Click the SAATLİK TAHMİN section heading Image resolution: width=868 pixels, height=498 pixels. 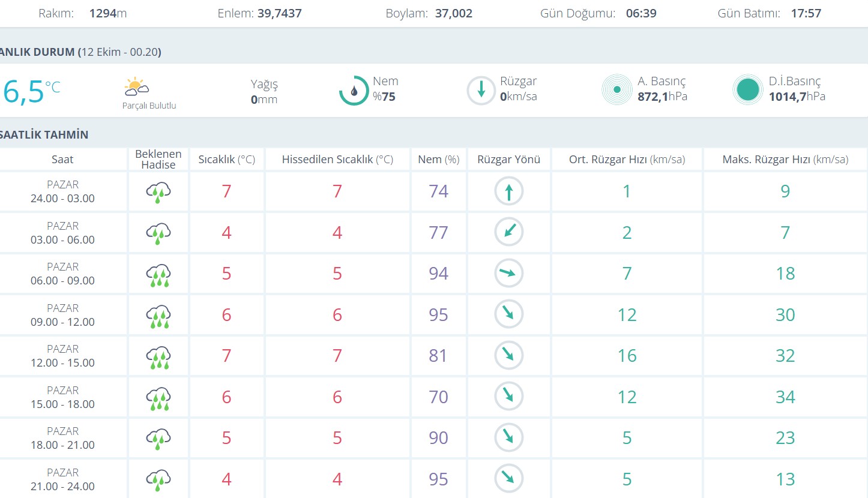(x=44, y=134)
